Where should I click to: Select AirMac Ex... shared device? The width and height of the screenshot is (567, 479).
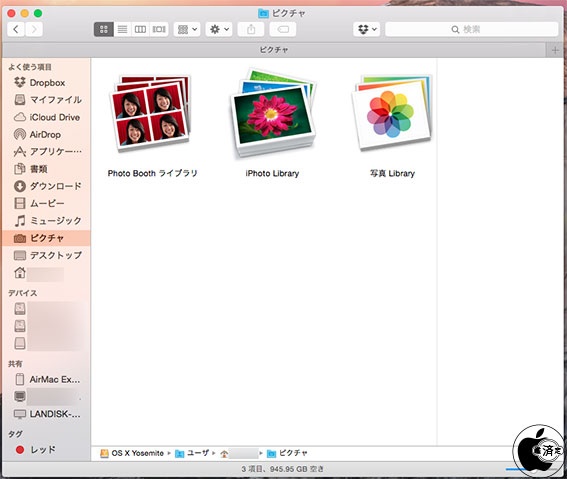(46, 379)
